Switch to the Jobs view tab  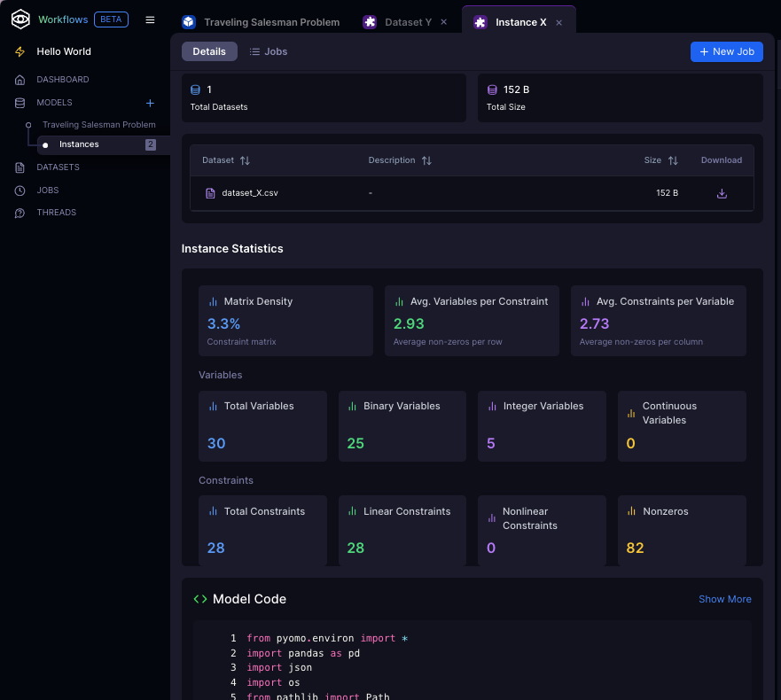tap(268, 51)
